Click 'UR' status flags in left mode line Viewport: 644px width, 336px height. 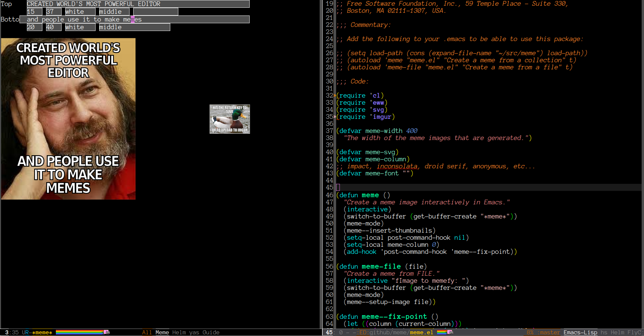point(26,333)
